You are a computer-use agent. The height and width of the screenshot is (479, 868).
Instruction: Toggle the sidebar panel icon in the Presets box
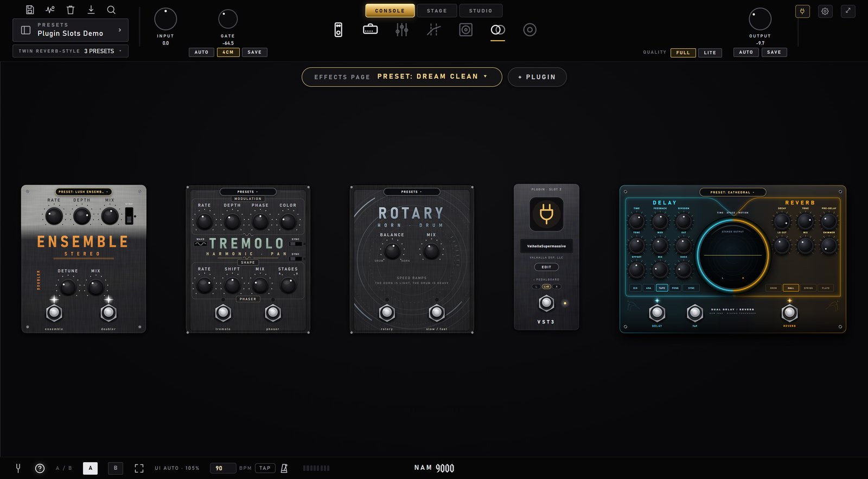(25, 30)
